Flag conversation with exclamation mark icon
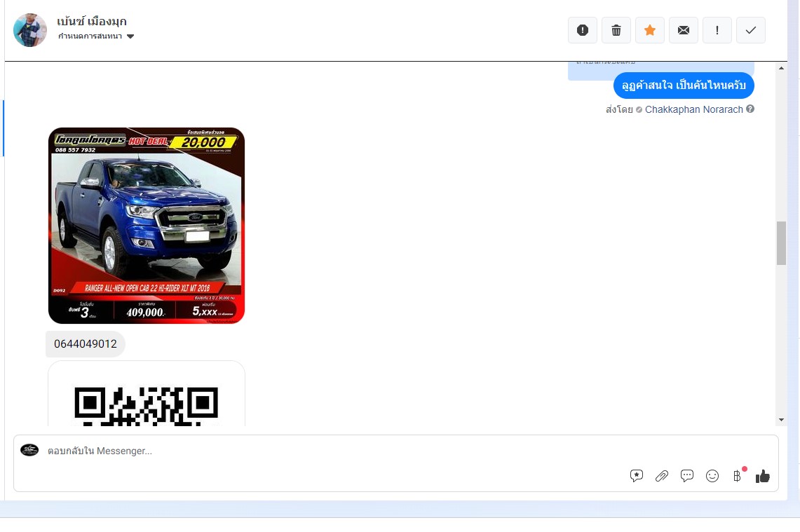The width and height of the screenshot is (800, 532). (717, 31)
